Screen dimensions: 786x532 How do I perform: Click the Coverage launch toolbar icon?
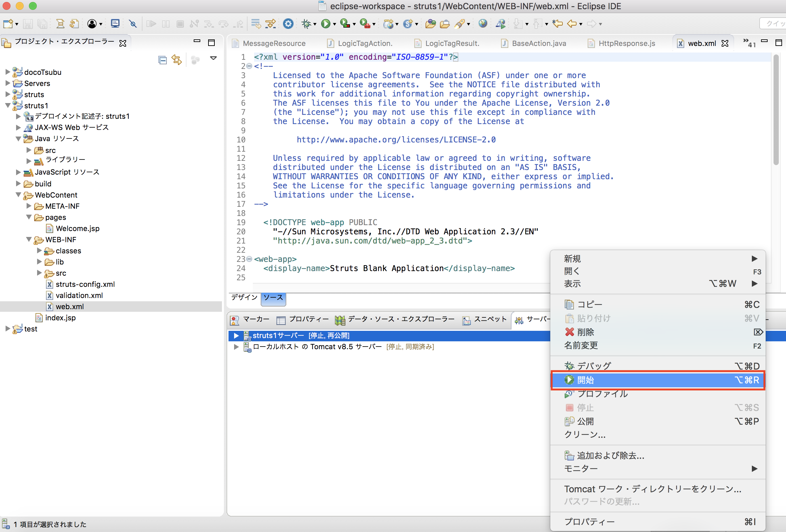(x=345, y=24)
